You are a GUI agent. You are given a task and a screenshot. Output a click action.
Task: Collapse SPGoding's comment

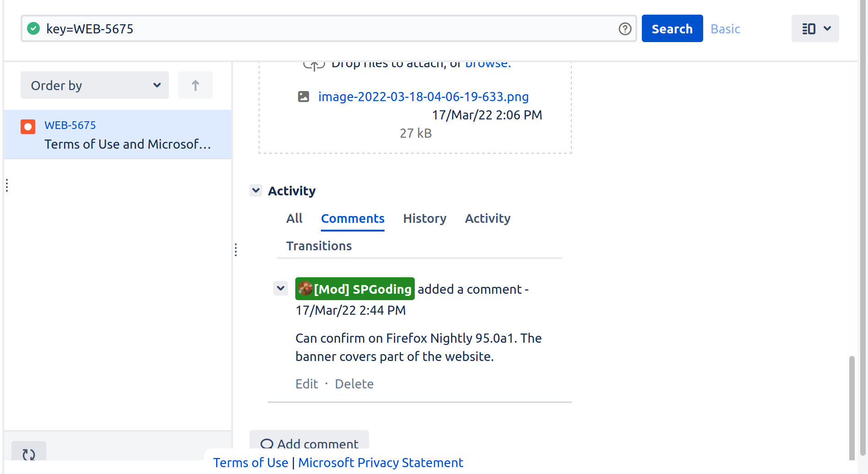click(281, 288)
